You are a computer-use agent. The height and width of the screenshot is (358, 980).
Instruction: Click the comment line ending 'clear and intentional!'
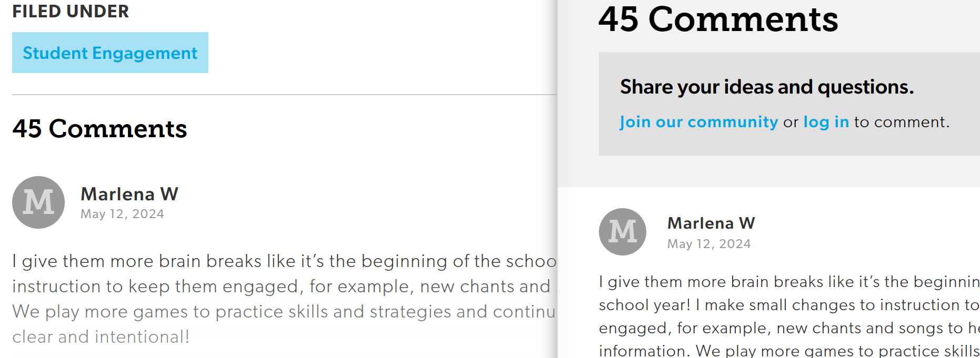tap(101, 337)
